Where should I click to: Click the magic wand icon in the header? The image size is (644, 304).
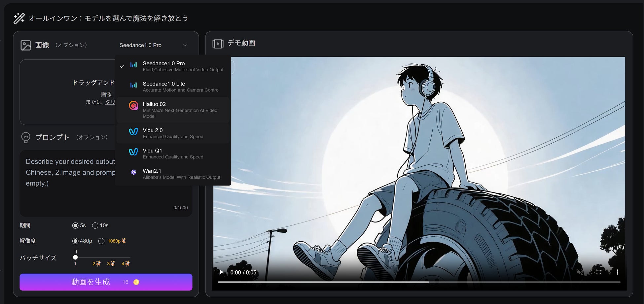point(19,18)
